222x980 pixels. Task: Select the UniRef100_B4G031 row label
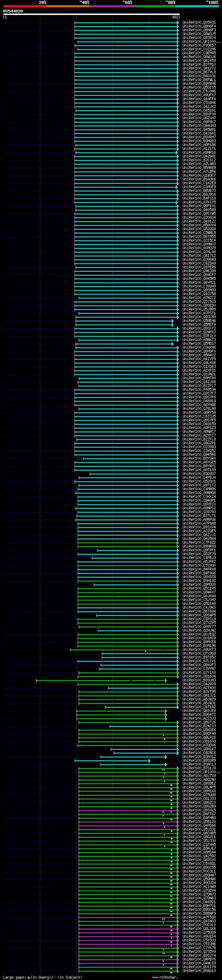coord(199,76)
